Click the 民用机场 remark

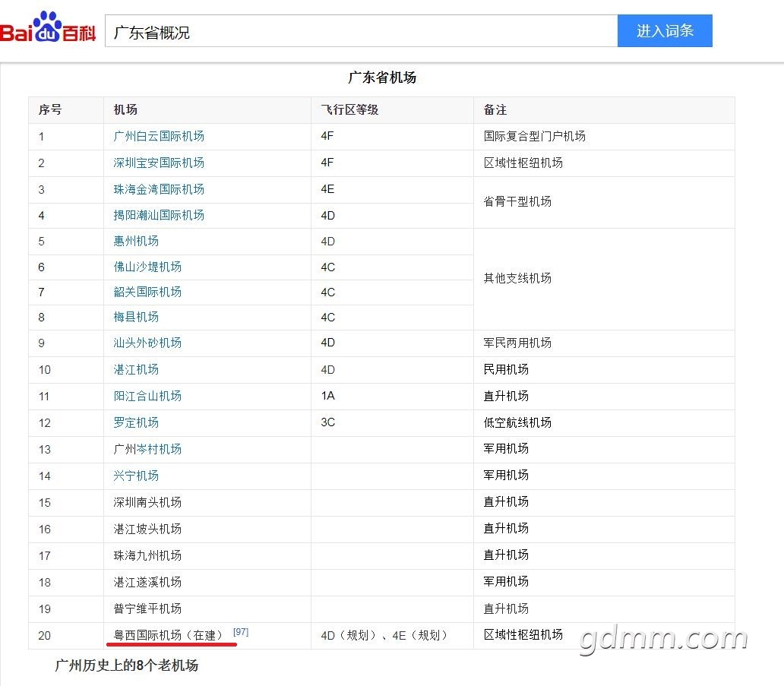point(506,369)
